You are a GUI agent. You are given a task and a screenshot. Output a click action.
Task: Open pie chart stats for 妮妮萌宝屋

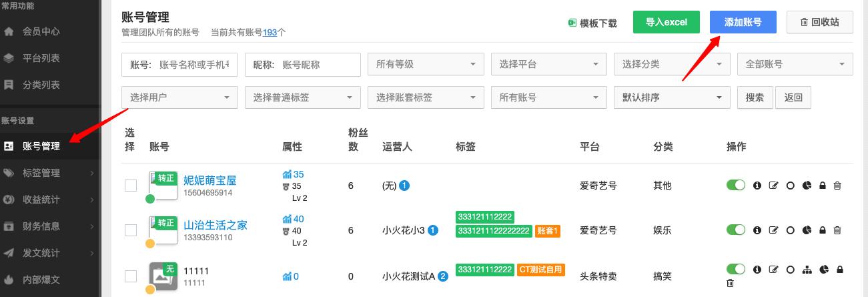point(807,186)
